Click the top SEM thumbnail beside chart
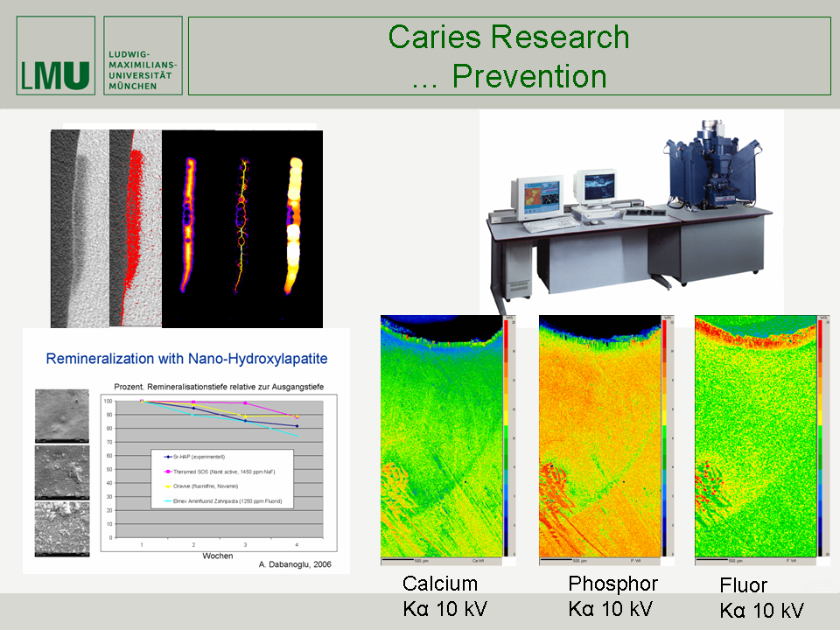The image size is (840, 630). (x=61, y=416)
